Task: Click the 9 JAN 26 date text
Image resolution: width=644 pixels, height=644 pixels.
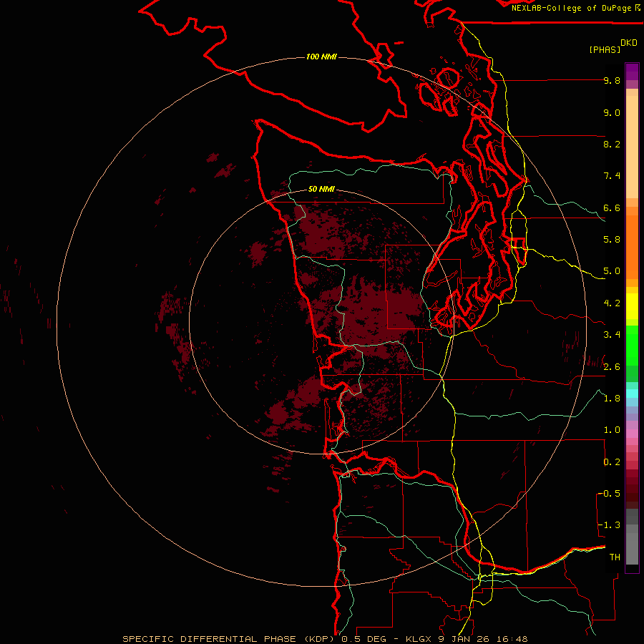Action: [x=464, y=639]
